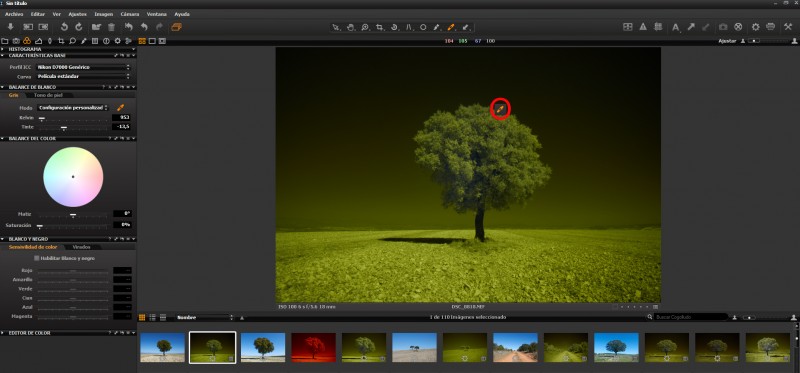Click the trash delete icon

tap(111, 27)
